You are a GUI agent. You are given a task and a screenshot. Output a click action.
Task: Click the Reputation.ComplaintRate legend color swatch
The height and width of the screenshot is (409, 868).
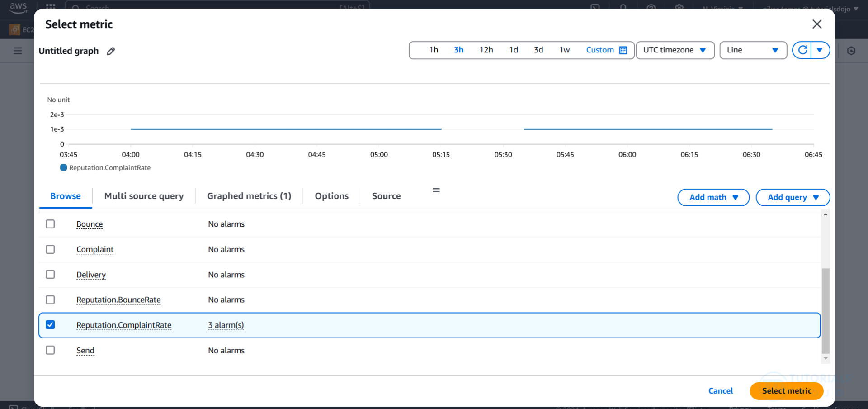63,167
